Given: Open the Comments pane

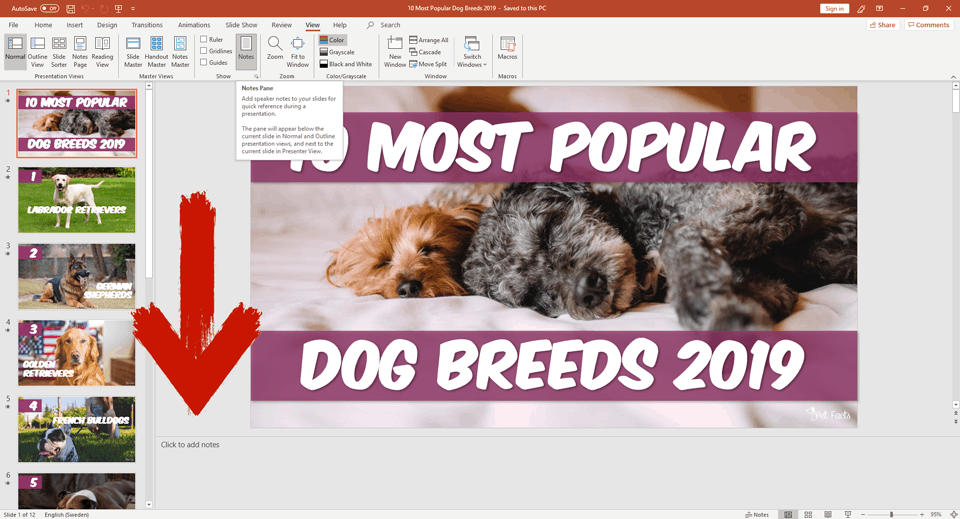Looking at the screenshot, I should [x=928, y=25].
